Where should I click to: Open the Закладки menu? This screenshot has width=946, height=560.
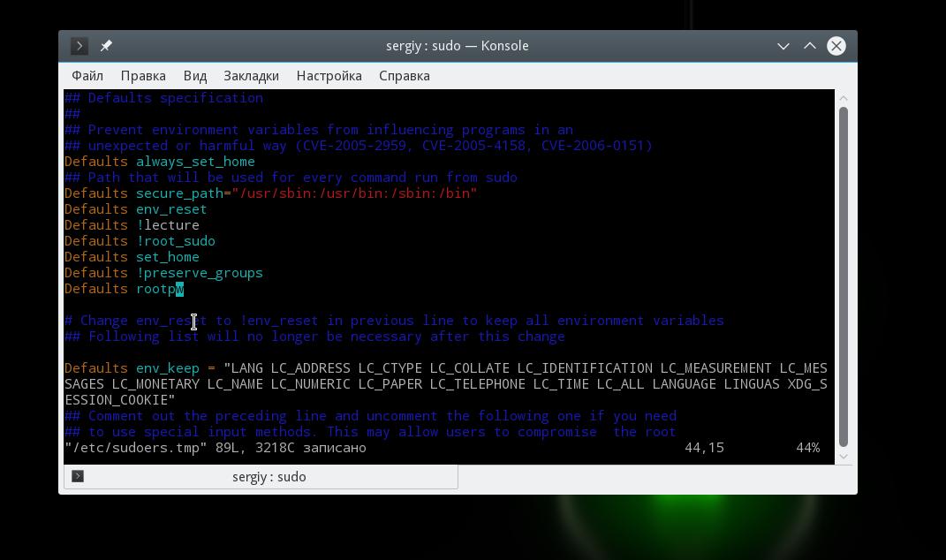click(251, 76)
